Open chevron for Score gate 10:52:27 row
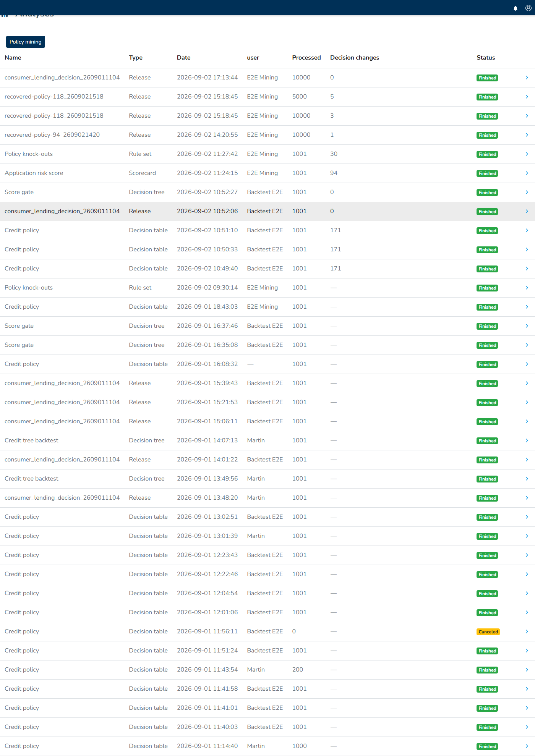Screen dimensions: 535x756 tap(527, 192)
